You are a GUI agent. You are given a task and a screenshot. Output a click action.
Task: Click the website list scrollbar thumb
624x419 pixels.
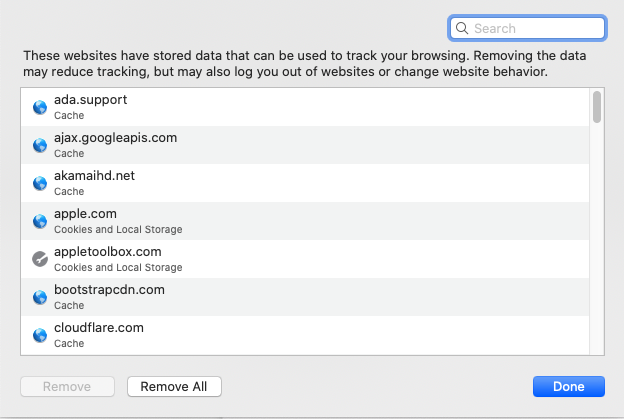tap(596, 107)
